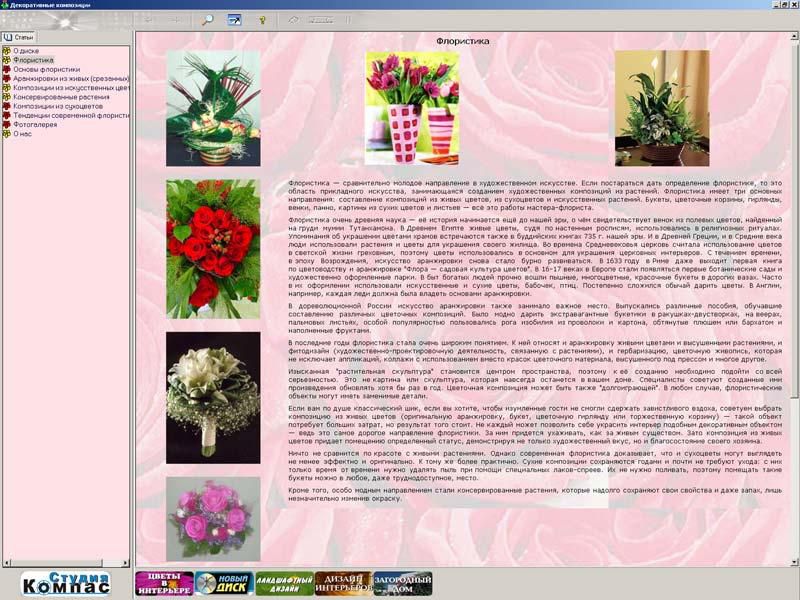Select О диске in the tree
800x600 pixels.
tap(26, 50)
